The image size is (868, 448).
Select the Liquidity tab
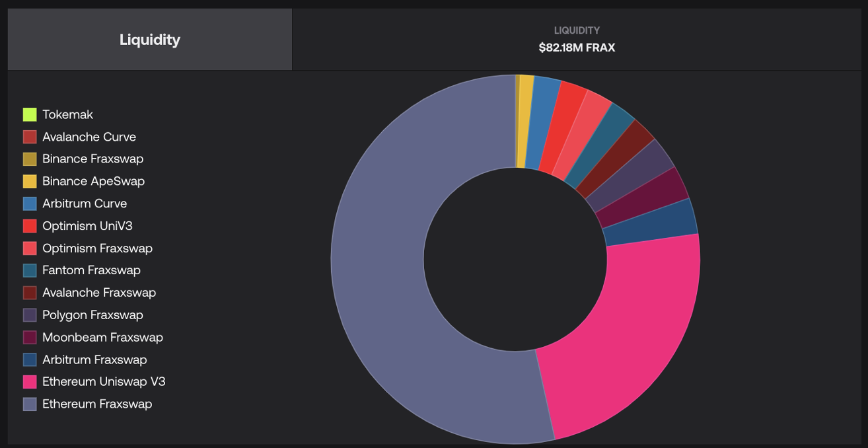[150, 40]
